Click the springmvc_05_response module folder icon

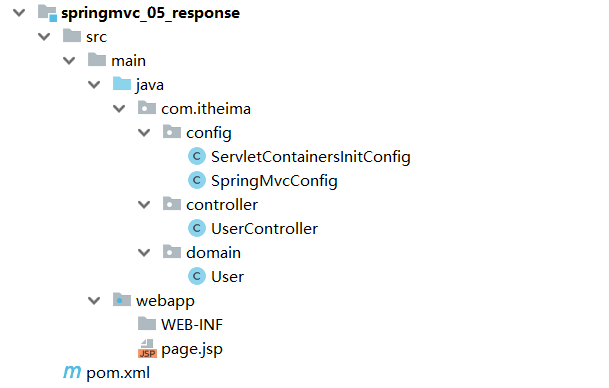pos(47,13)
